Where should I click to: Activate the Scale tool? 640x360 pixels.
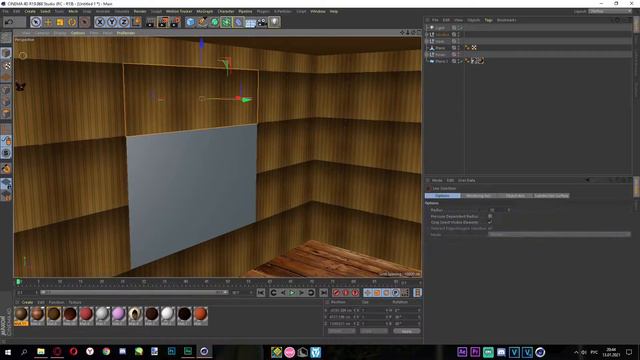tap(60, 22)
